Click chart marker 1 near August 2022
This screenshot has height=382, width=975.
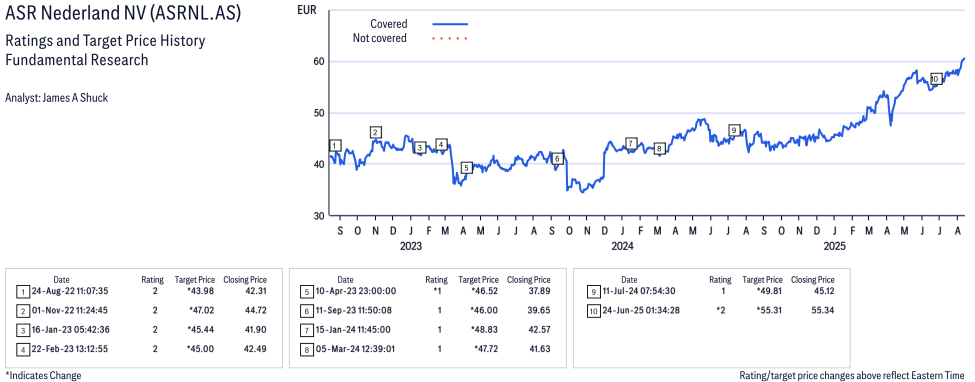pyautogui.click(x=335, y=146)
